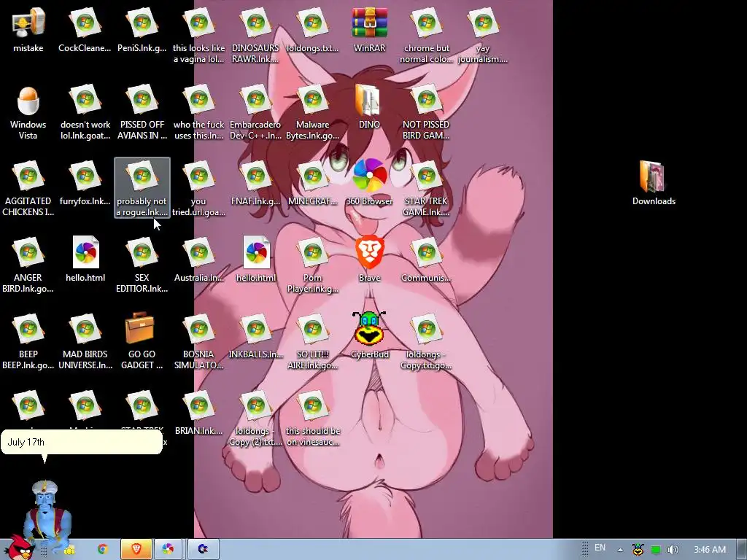Click the CyberBud tray icon
This screenshot has height=560, width=747.
click(x=638, y=550)
